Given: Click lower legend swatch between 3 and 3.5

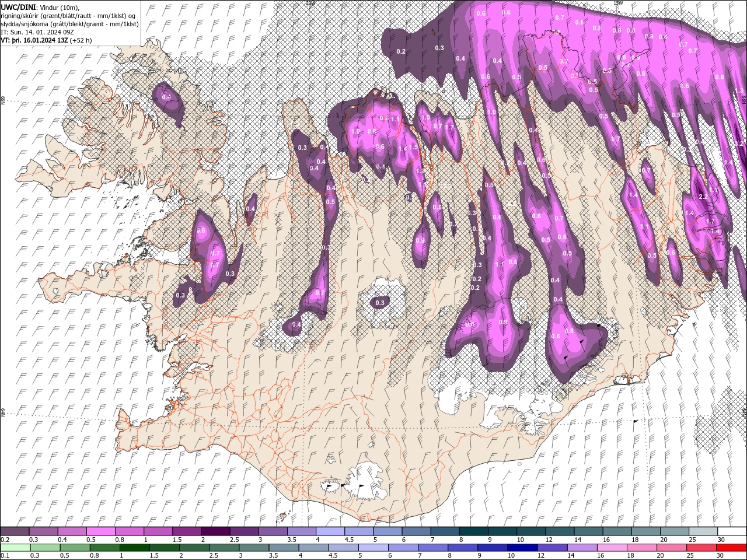Looking at the screenshot, I should point(253,548).
